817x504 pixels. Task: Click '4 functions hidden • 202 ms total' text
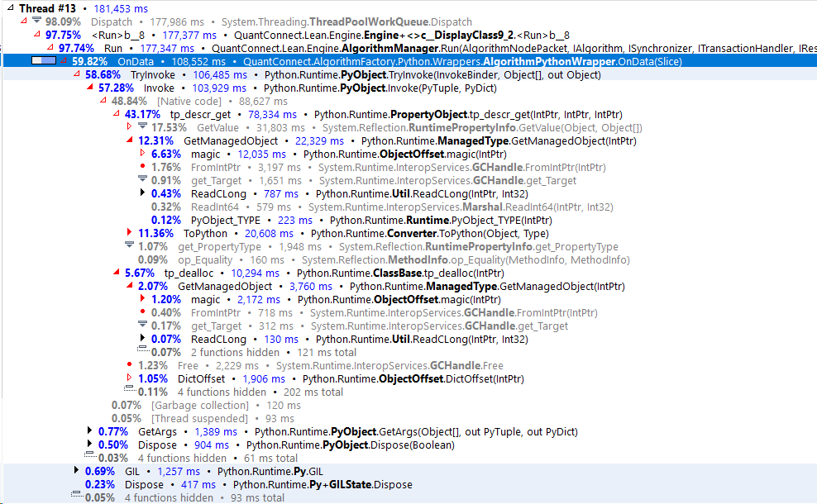(x=260, y=392)
